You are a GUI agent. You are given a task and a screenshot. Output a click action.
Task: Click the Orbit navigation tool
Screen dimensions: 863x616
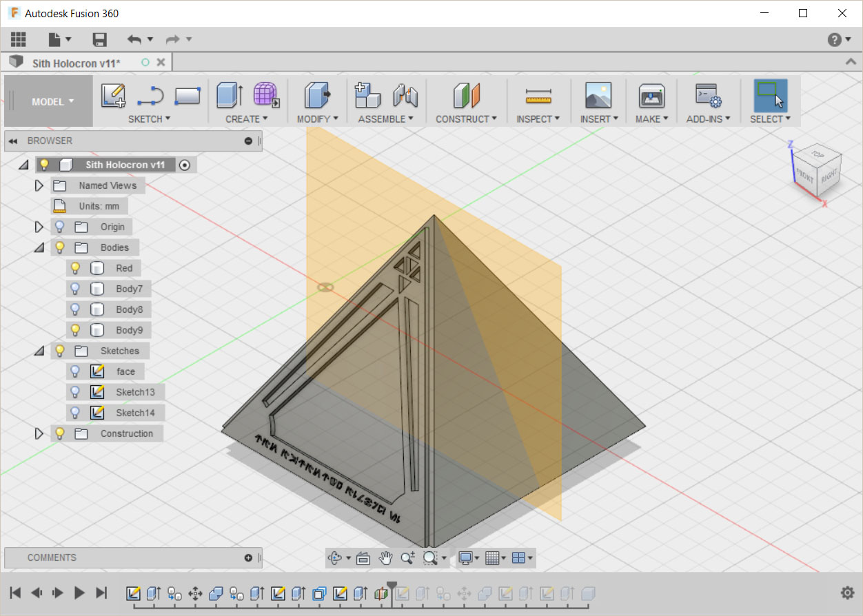click(x=335, y=558)
